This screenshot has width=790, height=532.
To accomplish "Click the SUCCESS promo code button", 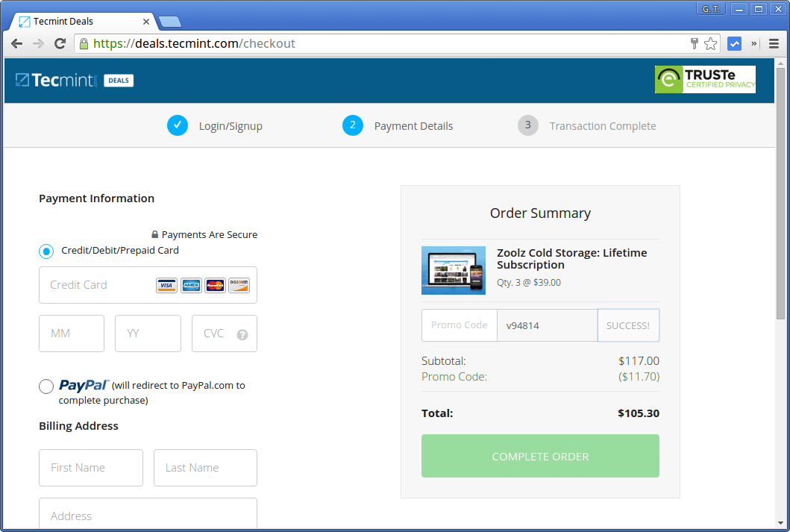I will click(628, 325).
